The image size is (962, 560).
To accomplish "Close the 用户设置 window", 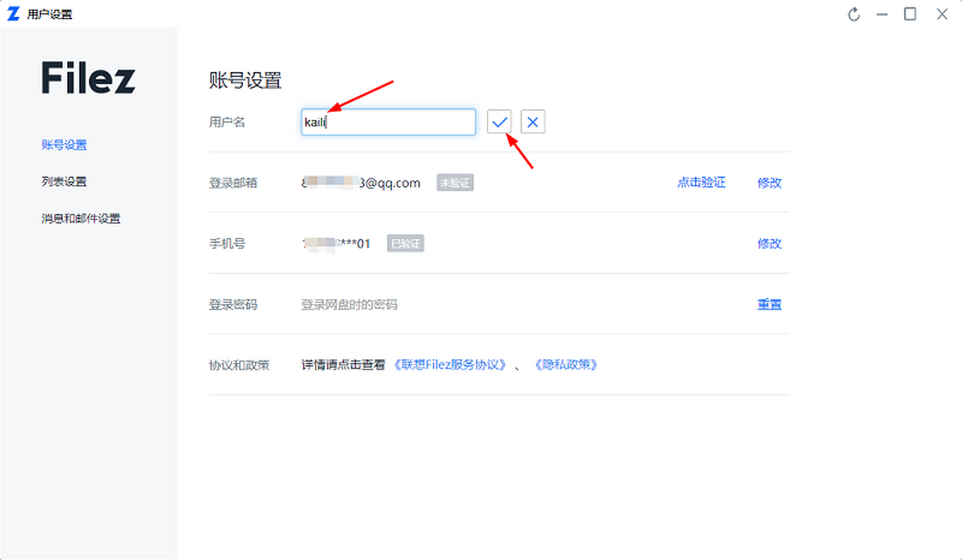I will pos(942,14).
